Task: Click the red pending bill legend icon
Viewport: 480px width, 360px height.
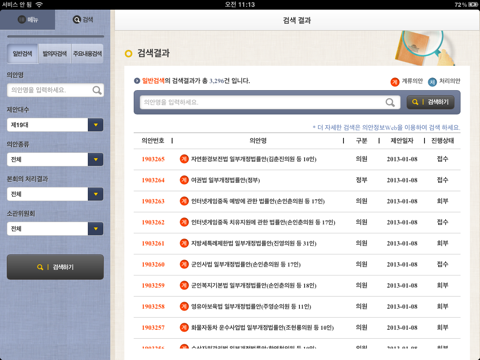Action: (395, 82)
